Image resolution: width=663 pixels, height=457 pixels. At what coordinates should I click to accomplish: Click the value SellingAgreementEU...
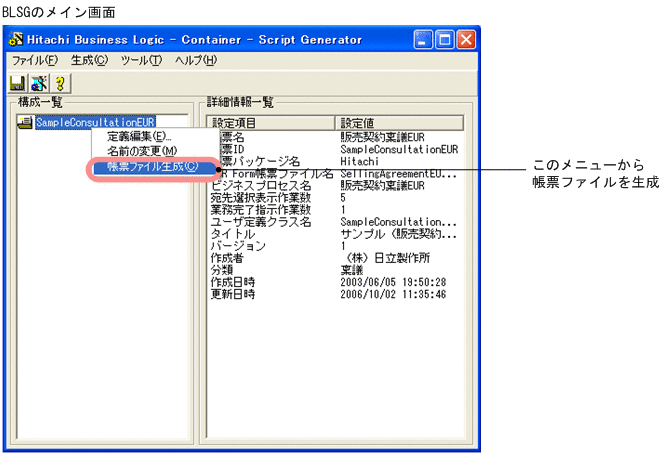click(398, 174)
